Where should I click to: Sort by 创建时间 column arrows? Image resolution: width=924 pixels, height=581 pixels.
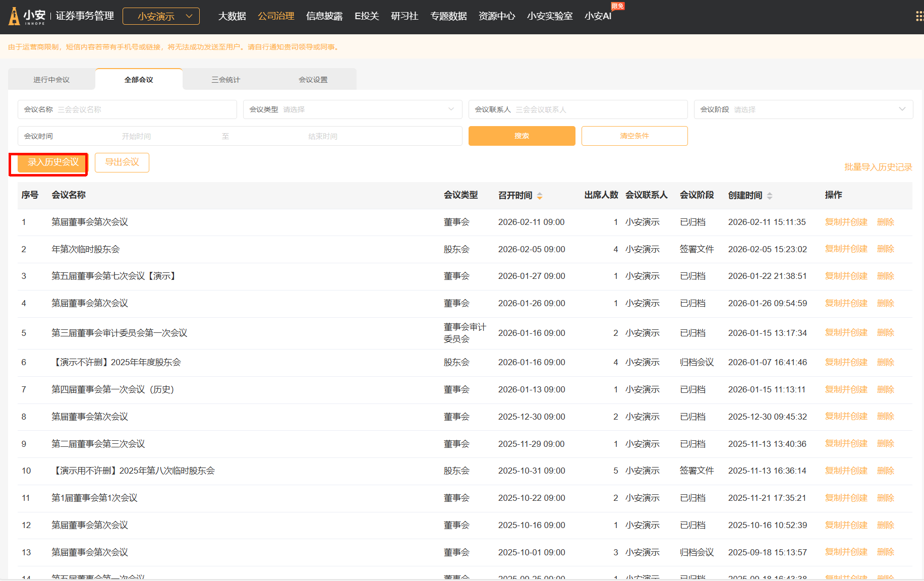click(769, 196)
